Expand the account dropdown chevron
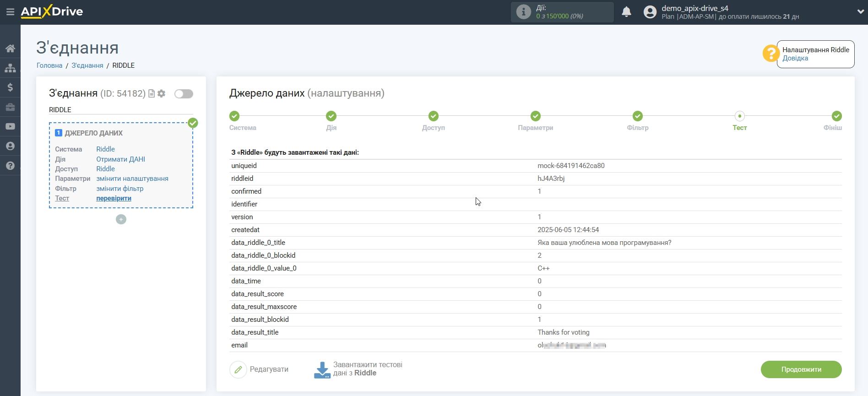Viewport: 868px width, 396px height. coord(860,12)
